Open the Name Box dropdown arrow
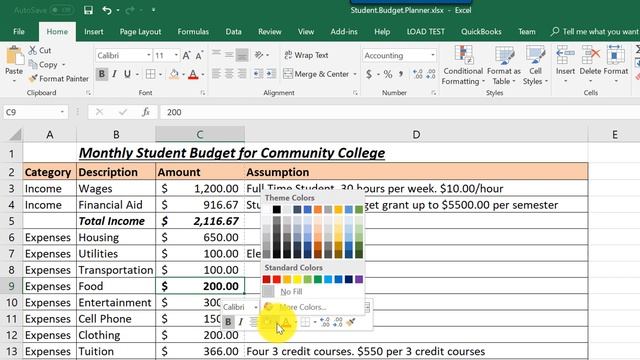 [x=62, y=112]
